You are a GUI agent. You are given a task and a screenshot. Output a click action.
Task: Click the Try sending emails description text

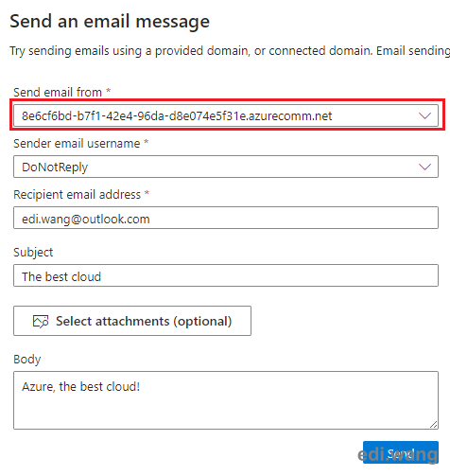pyautogui.click(x=230, y=50)
